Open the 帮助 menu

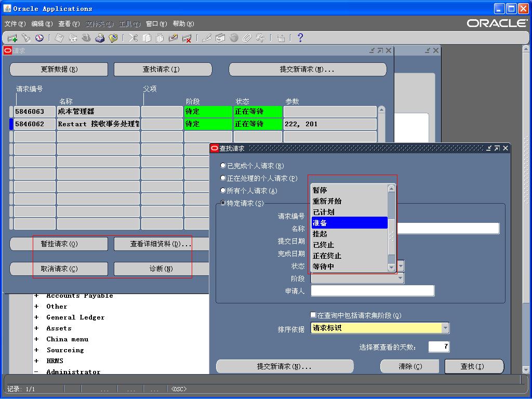(183, 24)
